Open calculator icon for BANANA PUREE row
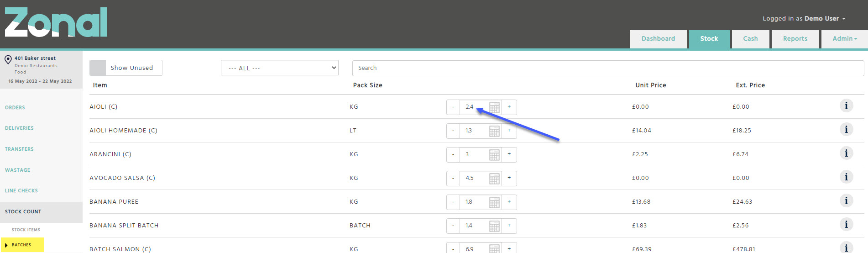The height and width of the screenshot is (253, 868). (x=494, y=202)
